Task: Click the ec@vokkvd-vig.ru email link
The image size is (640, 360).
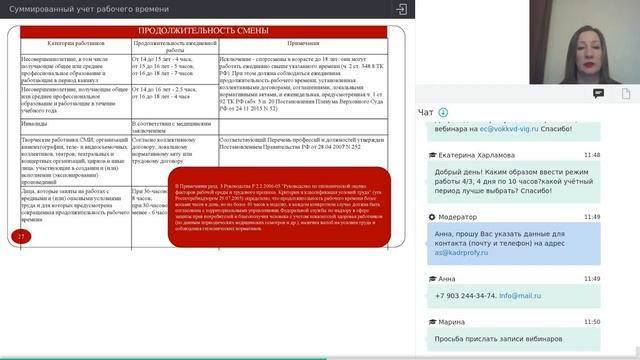Action: pyautogui.click(x=509, y=129)
